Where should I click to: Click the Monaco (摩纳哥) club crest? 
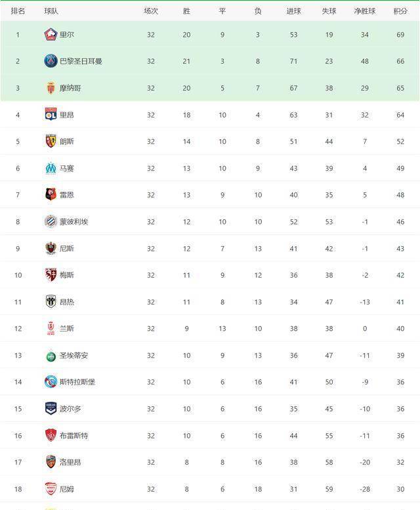51,88
